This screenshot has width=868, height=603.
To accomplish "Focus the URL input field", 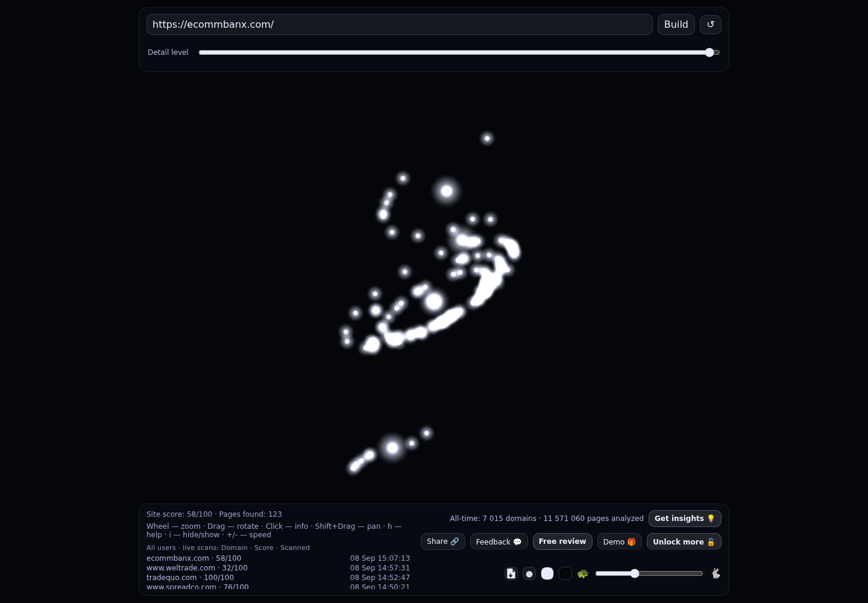I will click(400, 25).
